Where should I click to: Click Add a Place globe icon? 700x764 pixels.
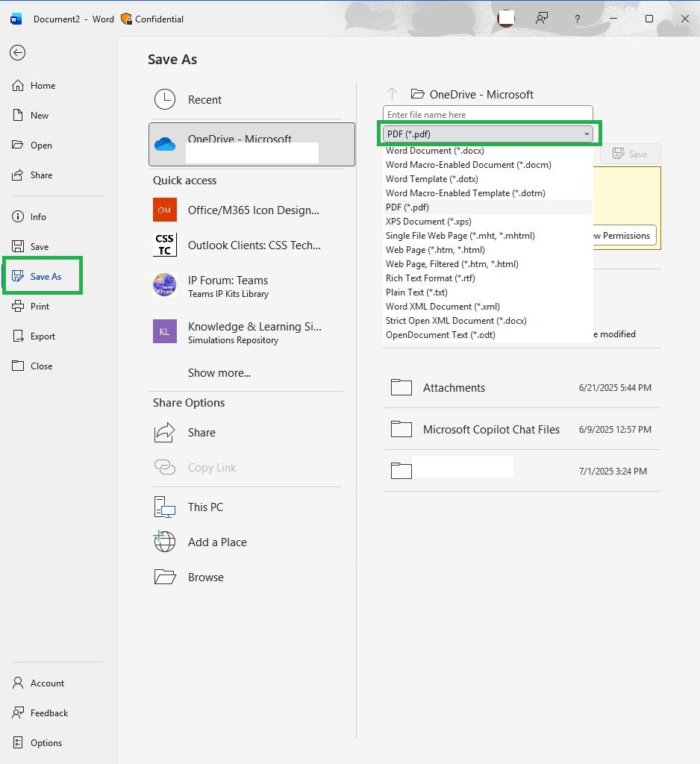point(165,542)
